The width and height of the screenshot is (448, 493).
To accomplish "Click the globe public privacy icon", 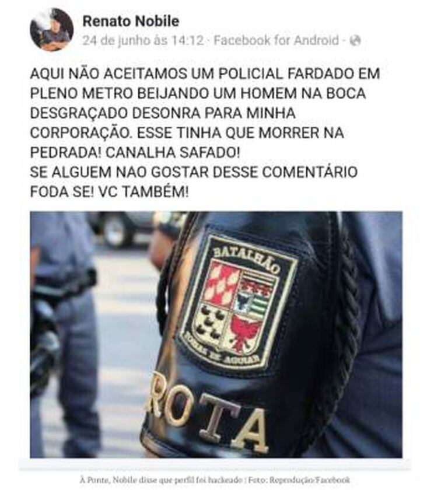I will [x=355, y=41].
